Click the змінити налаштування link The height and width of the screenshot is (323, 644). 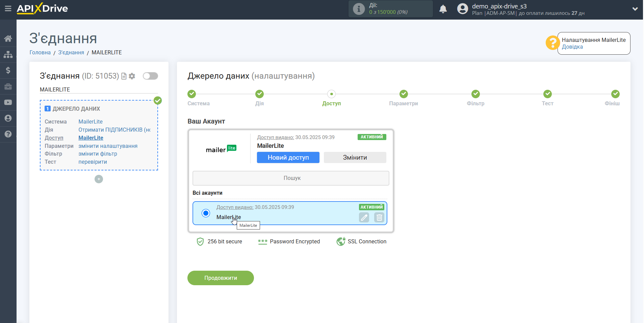click(x=108, y=146)
